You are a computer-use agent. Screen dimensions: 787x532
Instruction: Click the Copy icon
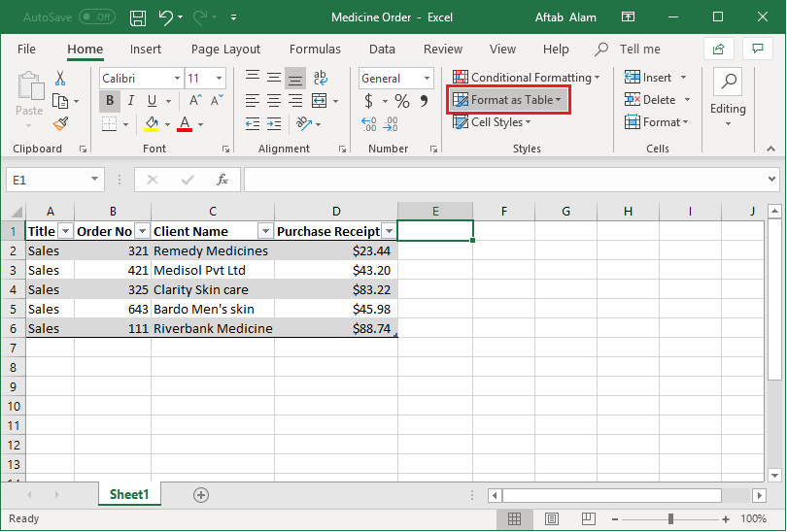coord(60,101)
